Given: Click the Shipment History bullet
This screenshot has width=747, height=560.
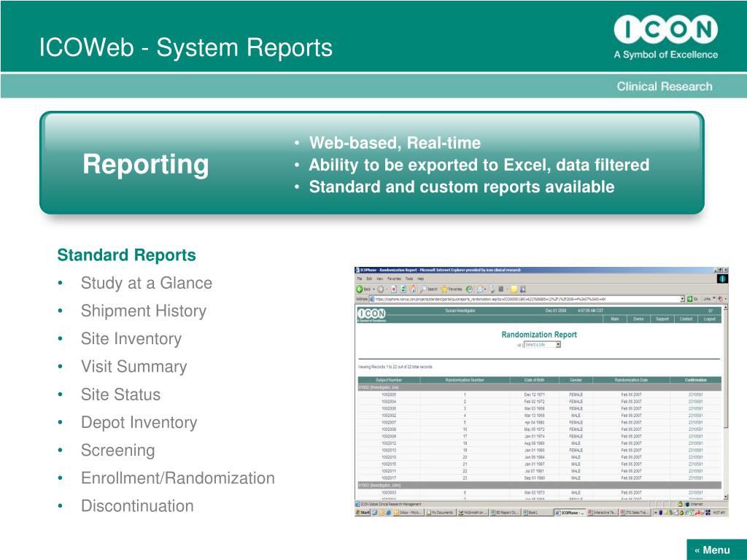Looking at the screenshot, I should (144, 311).
